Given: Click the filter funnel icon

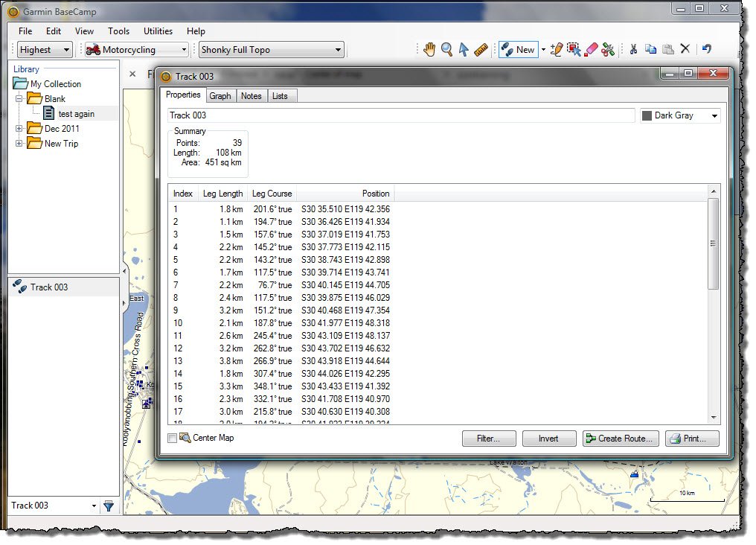Looking at the screenshot, I should 109,506.
